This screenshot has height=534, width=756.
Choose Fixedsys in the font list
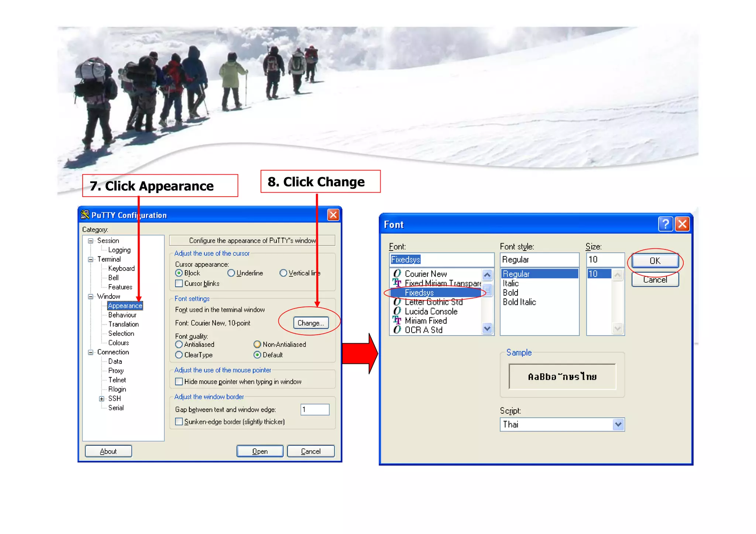point(436,293)
